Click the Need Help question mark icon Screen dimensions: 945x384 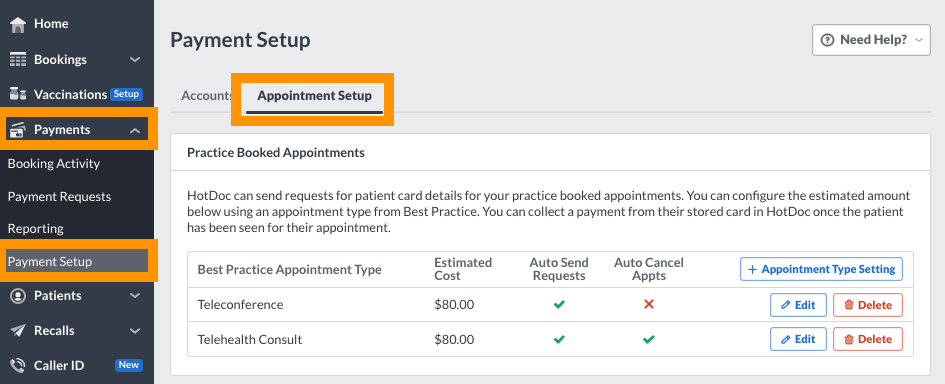[828, 40]
